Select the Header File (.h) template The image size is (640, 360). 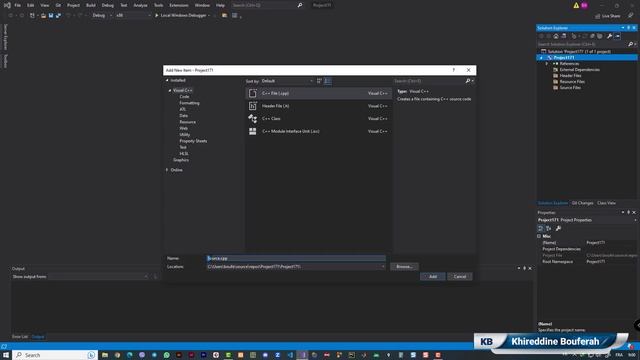318,106
